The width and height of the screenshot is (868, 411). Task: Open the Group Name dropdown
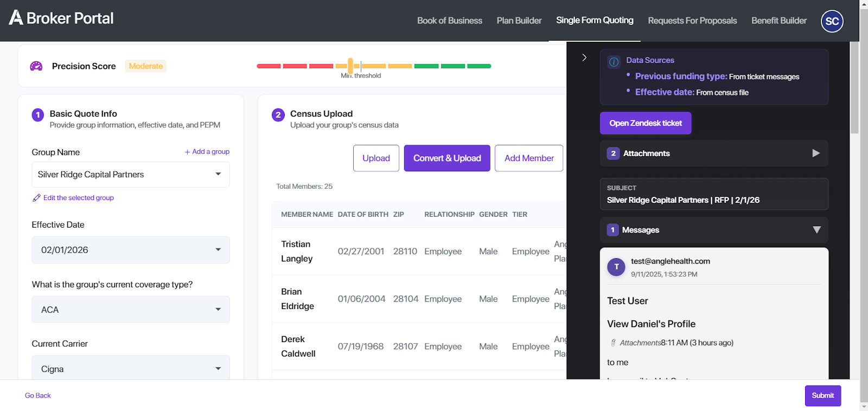coord(131,175)
